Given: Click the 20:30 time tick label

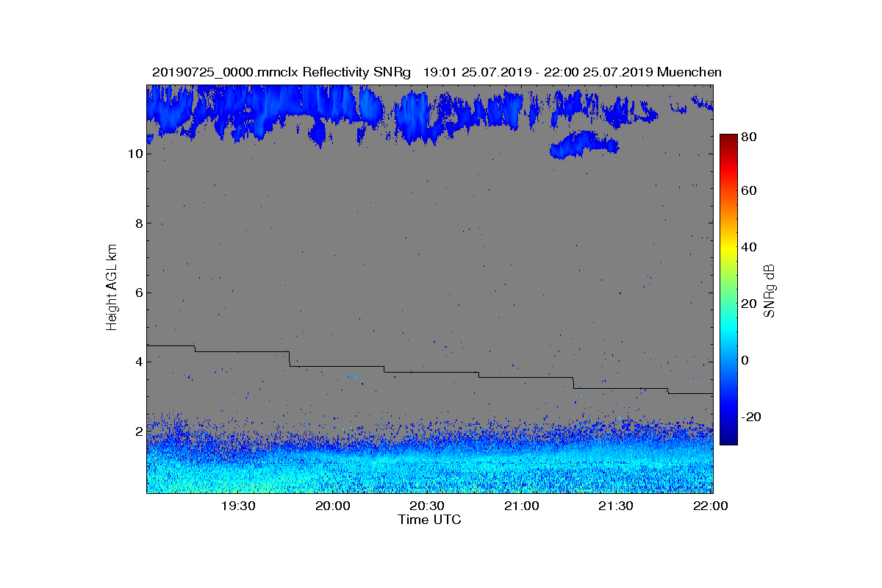Looking at the screenshot, I should point(427,506).
